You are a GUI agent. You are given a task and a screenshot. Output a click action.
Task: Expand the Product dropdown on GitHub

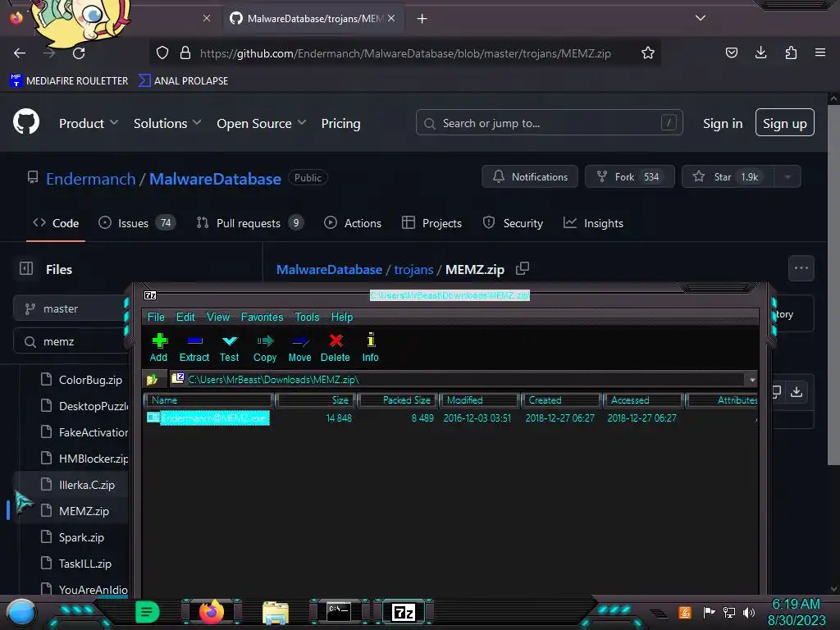coord(89,123)
